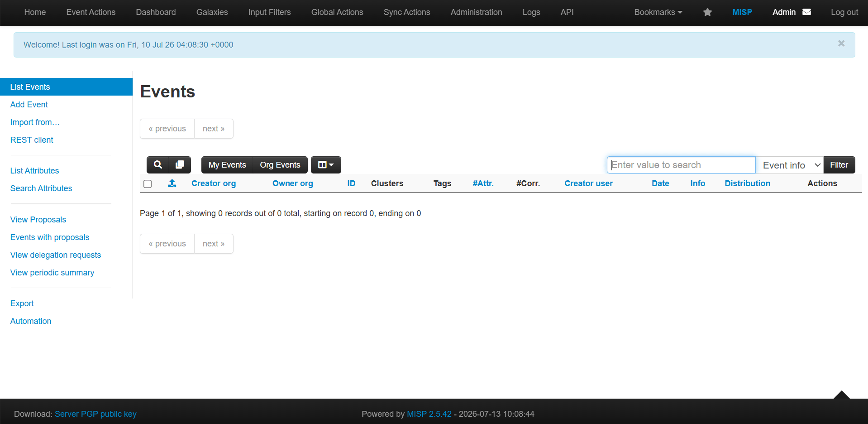
Task: Expand the Bookmarks dropdown
Action: (x=658, y=12)
